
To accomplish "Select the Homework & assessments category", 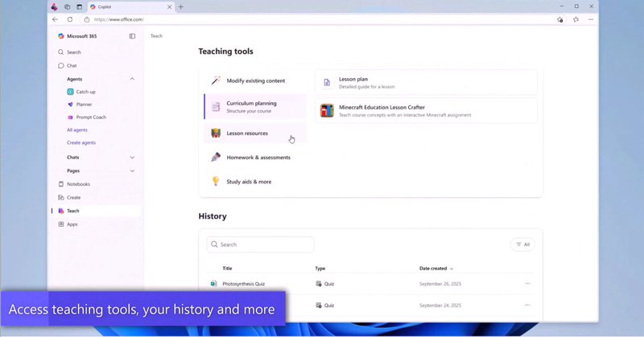I will tap(255, 157).
